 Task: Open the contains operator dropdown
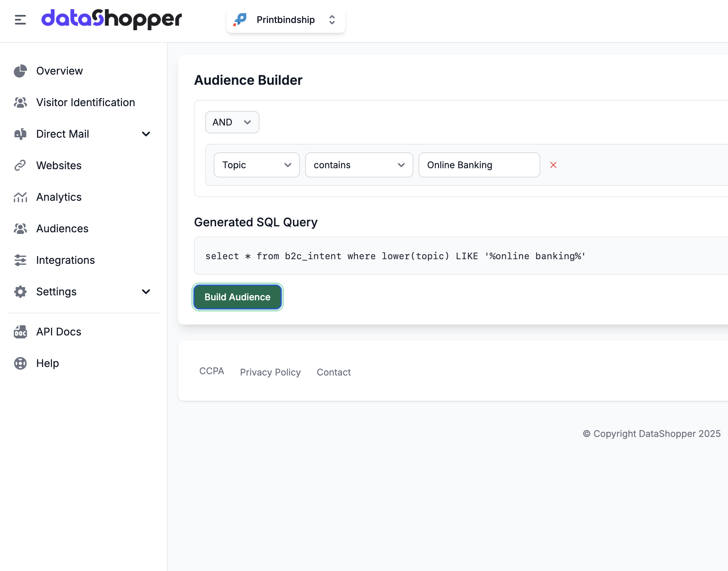[x=359, y=165]
